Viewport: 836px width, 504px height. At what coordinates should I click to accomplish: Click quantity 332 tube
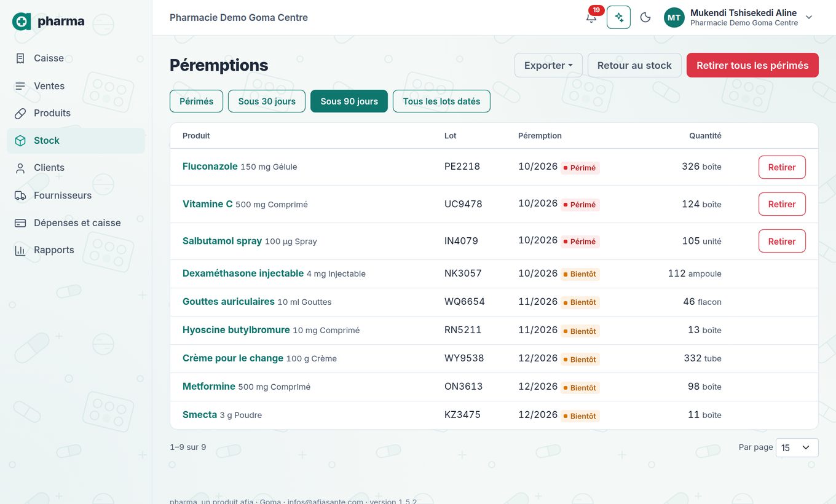tap(703, 358)
